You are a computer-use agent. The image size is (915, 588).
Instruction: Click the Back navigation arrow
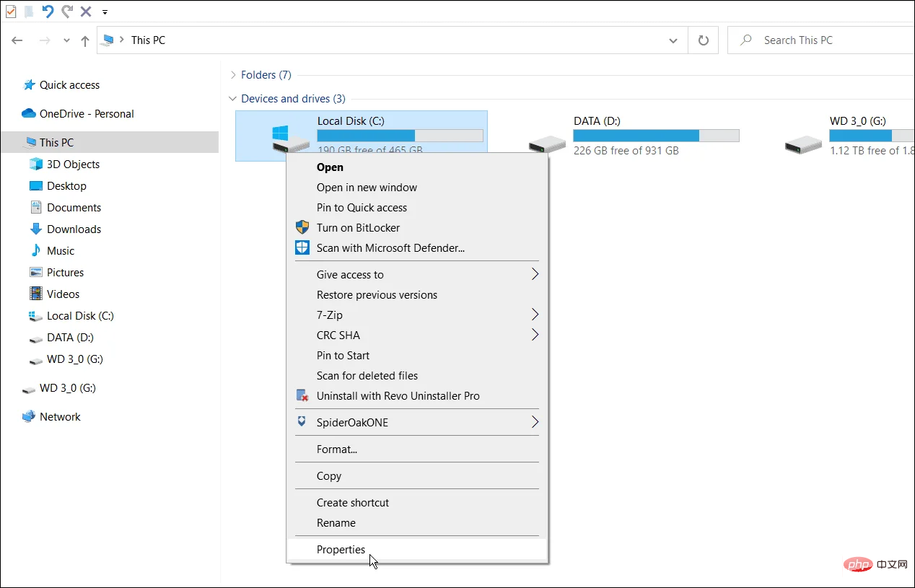[18, 41]
